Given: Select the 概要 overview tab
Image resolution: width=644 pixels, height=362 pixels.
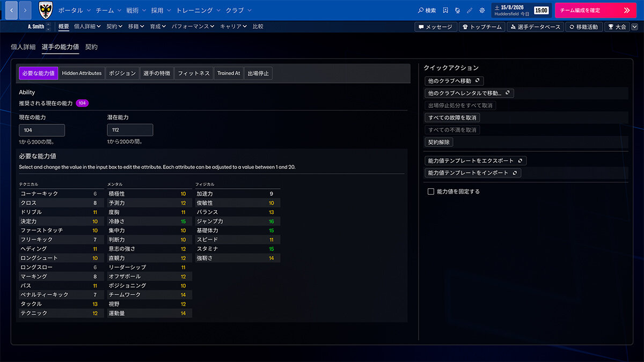Looking at the screenshot, I should 63,26.
